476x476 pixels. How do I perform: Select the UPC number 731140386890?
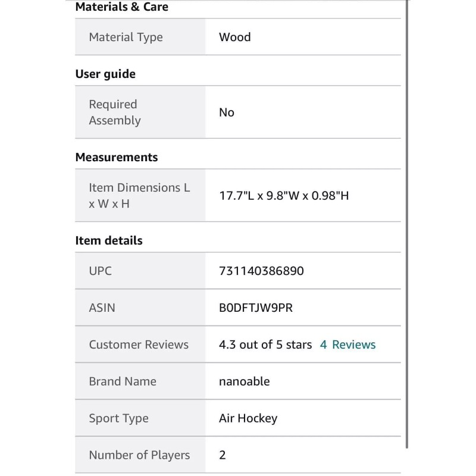pos(261,271)
